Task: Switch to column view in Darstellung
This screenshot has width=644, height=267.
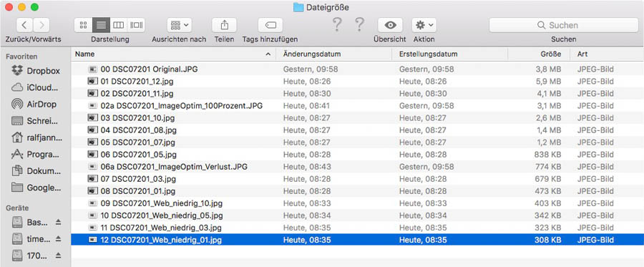Action: (x=118, y=26)
